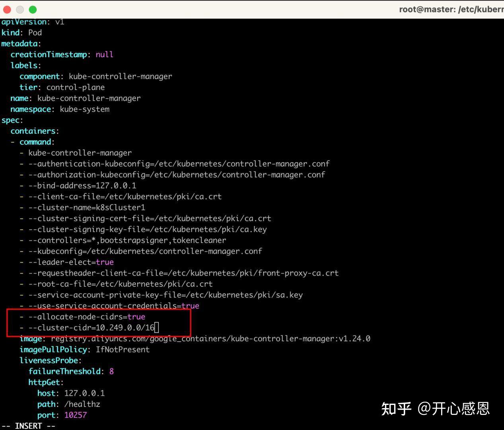Click the failureThreshold value 8
Screen dimensions: 504x430
coord(111,371)
